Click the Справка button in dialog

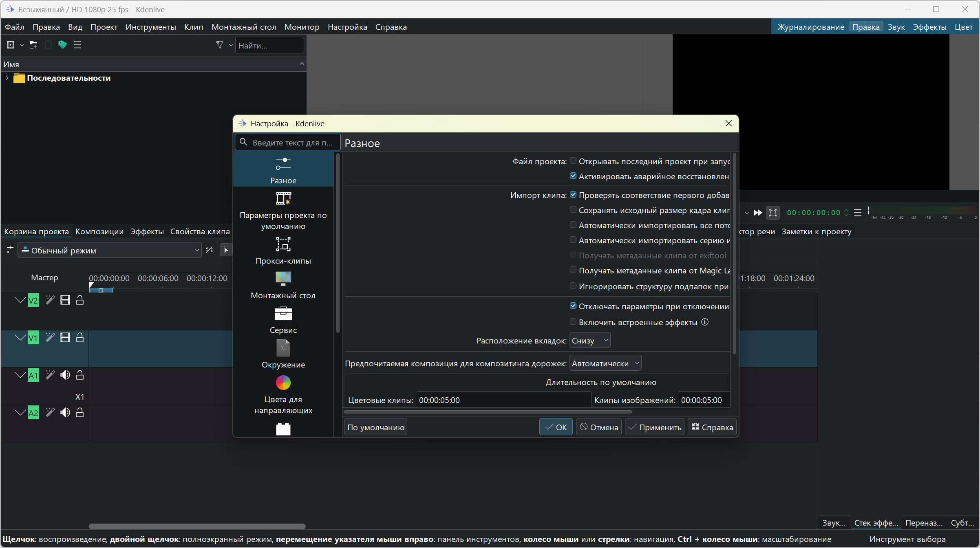click(x=712, y=427)
